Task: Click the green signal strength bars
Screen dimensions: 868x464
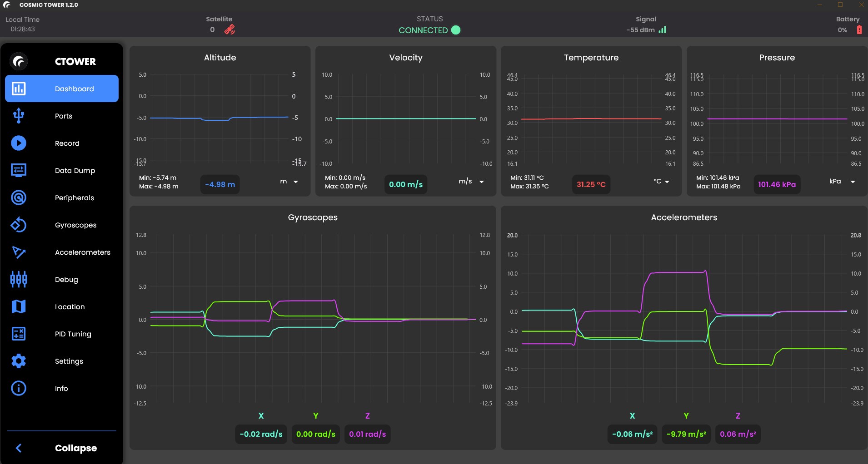Action: click(x=663, y=30)
